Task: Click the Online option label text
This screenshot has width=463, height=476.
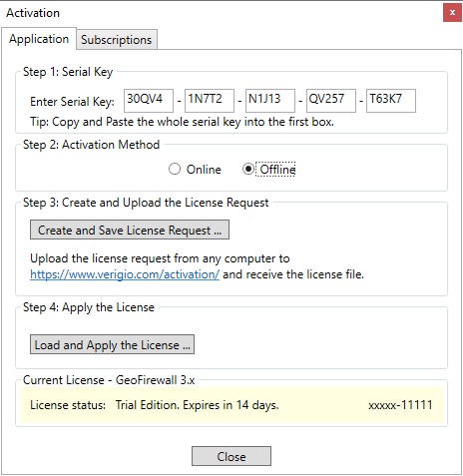Action: click(x=204, y=170)
